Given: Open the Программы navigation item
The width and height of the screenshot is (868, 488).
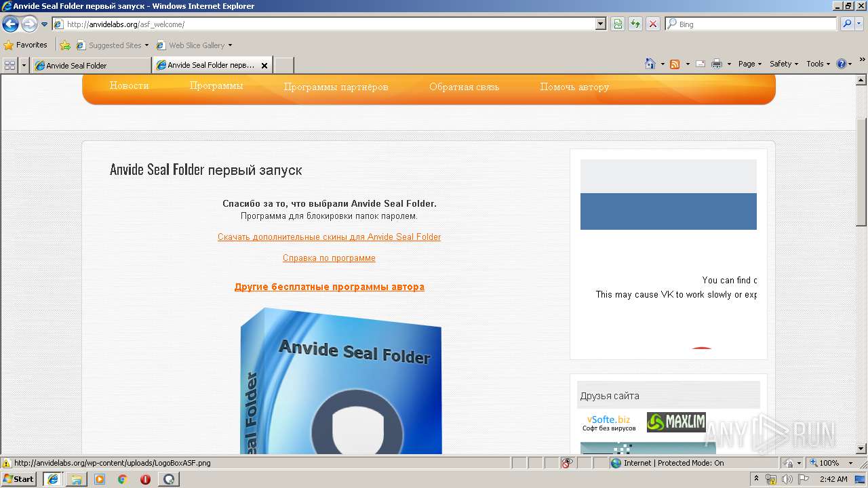Looking at the screenshot, I should tap(216, 86).
